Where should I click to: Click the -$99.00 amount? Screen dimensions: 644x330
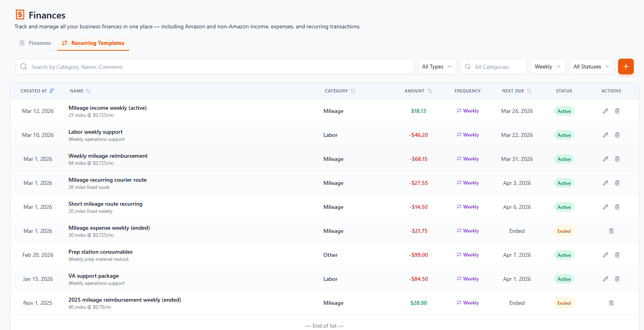[x=419, y=255]
